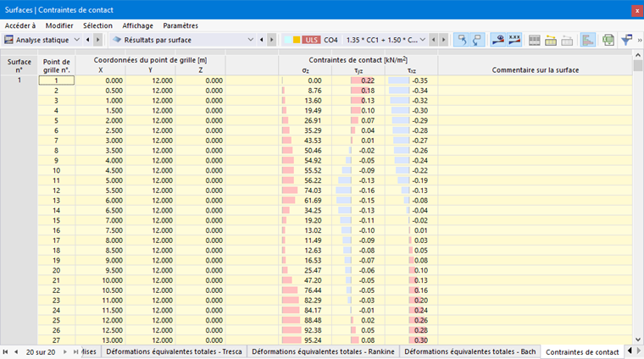Click the Commentaire sur la surface header
Image resolution: width=644 pixels, height=359 pixels.
(x=536, y=70)
